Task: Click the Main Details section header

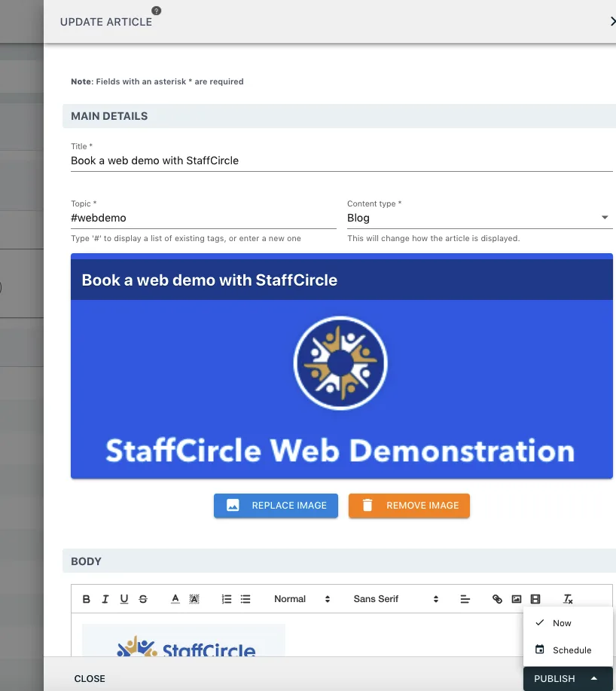Action: [339, 116]
